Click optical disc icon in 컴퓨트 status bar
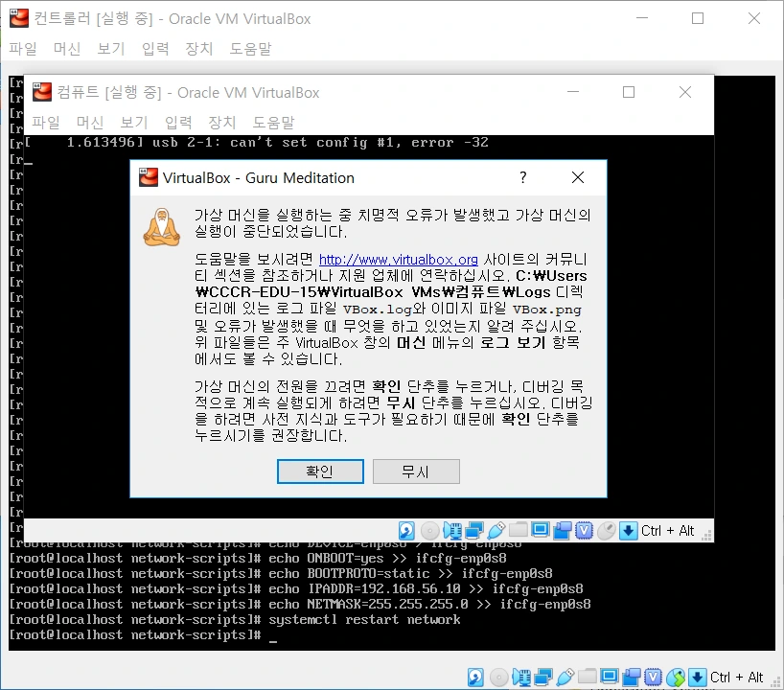The image size is (784, 690). [x=430, y=531]
